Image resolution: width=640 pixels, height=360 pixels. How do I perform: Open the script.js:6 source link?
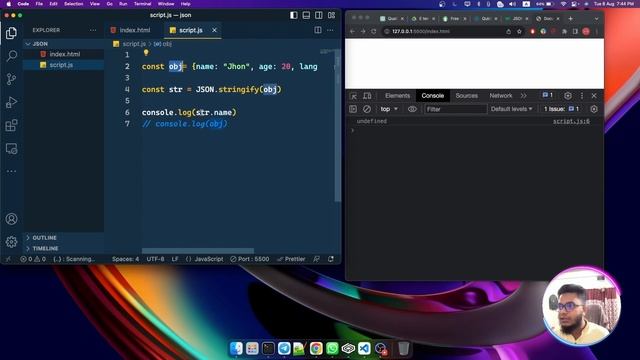point(571,121)
